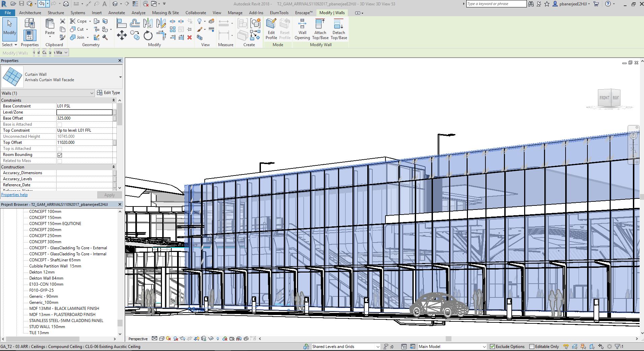Image resolution: width=644 pixels, height=351 pixels.
Task: Select STUD WALL 150mm in Project Browser
Action: tap(47, 327)
